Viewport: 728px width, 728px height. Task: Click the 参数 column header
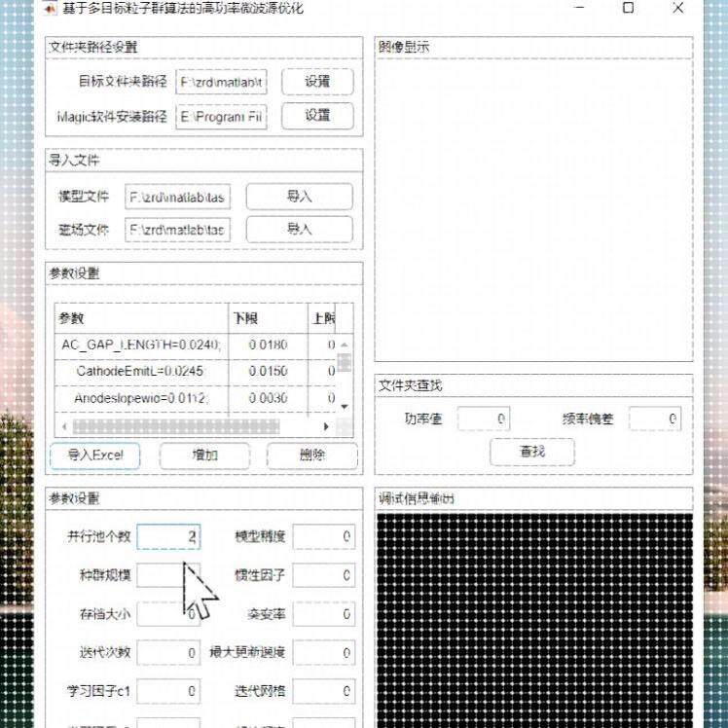click(141, 318)
